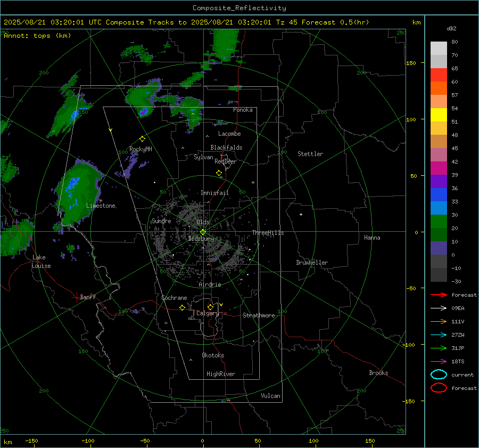Select the orange 57-60 dBZ color swatch
The image size is (479, 448).
(439, 88)
